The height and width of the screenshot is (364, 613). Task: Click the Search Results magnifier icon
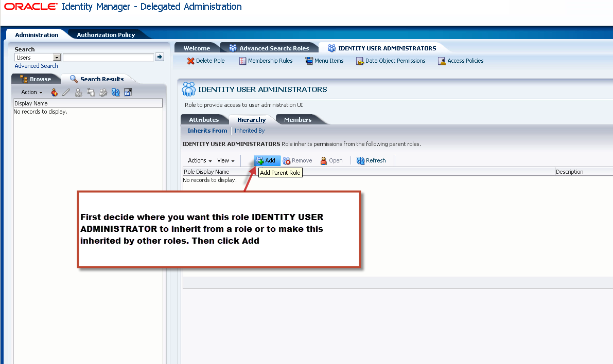click(x=74, y=79)
